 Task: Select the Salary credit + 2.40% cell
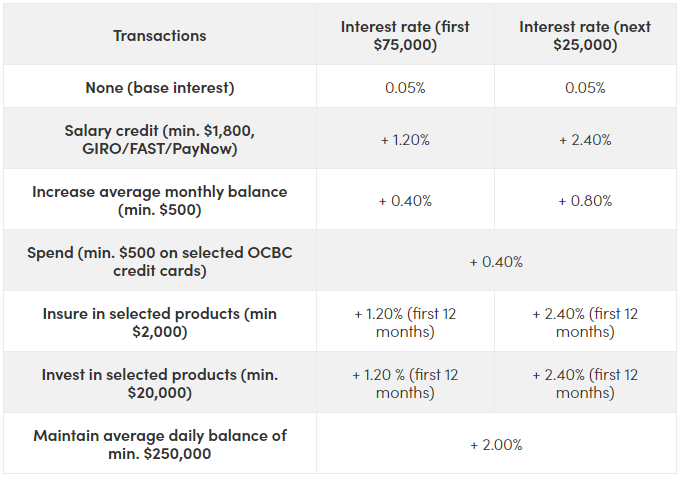coord(585,140)
